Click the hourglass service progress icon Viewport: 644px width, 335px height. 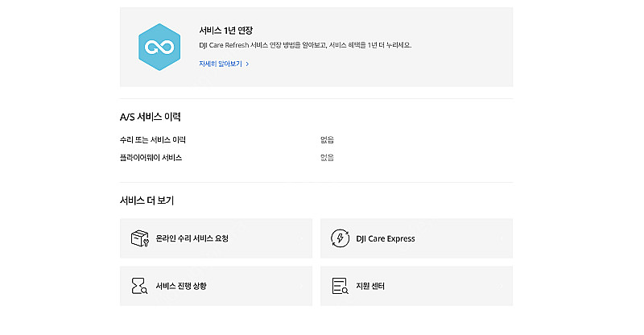click(x=139, y=286)
